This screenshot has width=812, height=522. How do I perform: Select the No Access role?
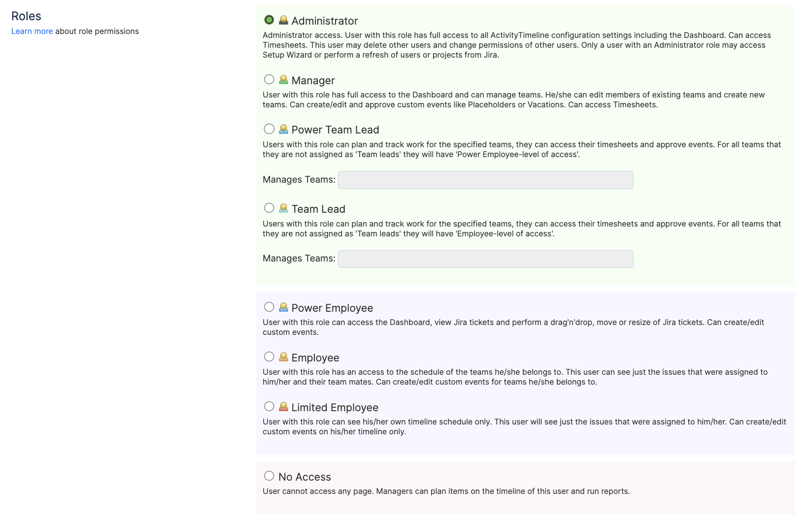(x=269, y=476)
